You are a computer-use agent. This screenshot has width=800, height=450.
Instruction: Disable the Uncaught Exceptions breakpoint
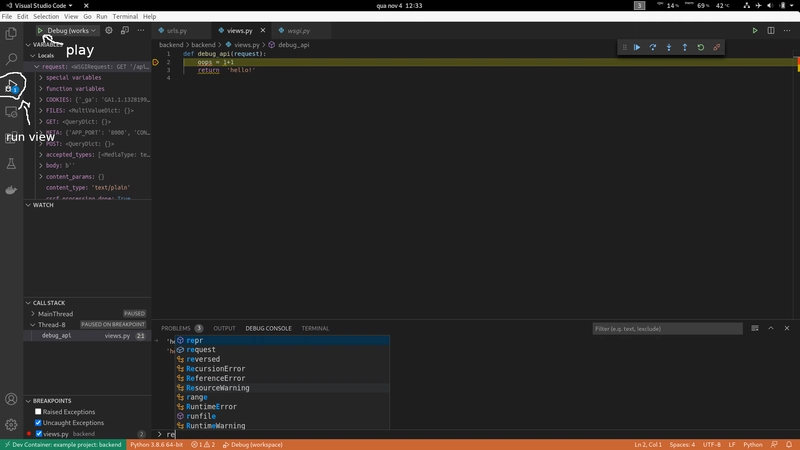[x=39, y=423]
